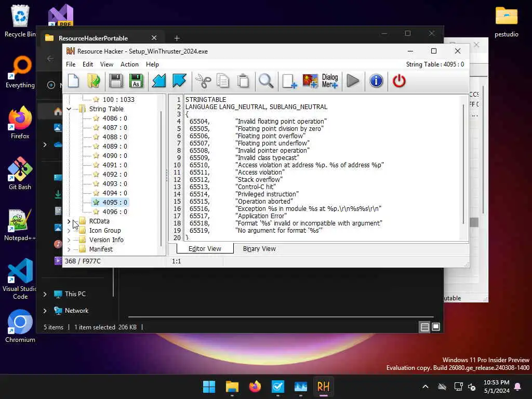Viewport: 532px width, 399px height.
Task: Open the About info icon
Action: click(x=376, y=81)
